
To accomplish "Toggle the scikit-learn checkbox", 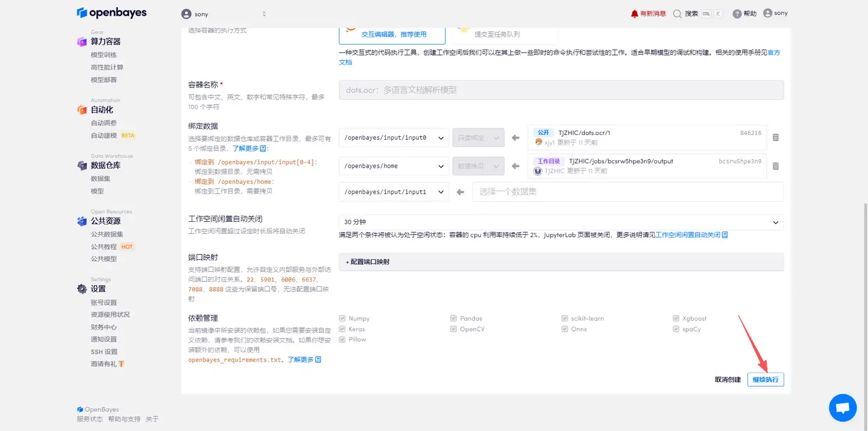I will [x=565, y=318].
